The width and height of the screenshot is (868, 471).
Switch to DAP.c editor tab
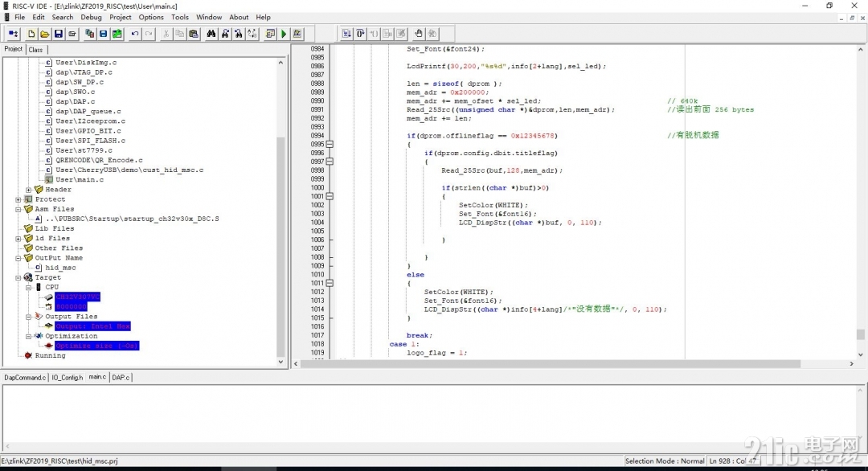coord(121,378)
